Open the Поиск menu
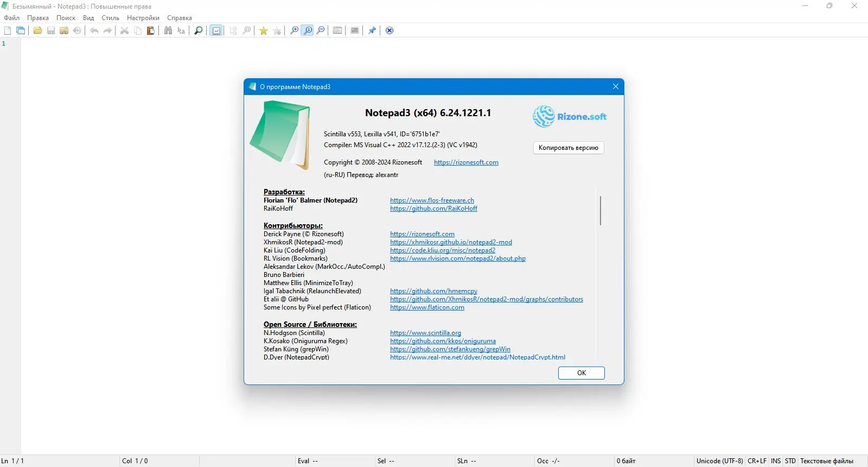Image resolution: width=868 pixels, height=467 pixels. pos(66,18)
